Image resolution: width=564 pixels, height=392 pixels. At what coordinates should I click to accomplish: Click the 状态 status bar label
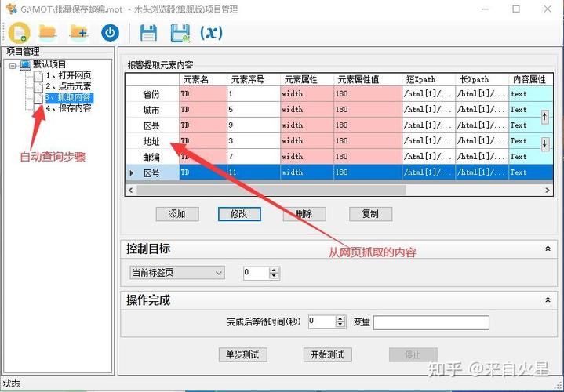[x=12, y=383]
